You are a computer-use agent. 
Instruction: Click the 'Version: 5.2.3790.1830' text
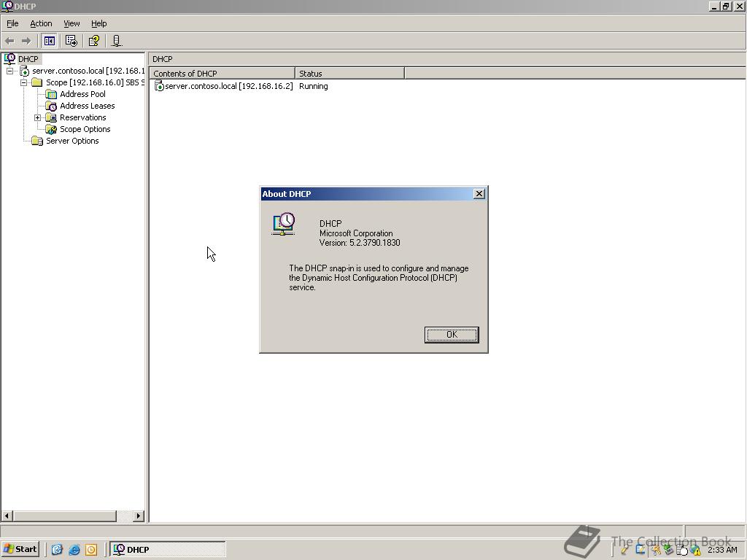coord(360,243)
